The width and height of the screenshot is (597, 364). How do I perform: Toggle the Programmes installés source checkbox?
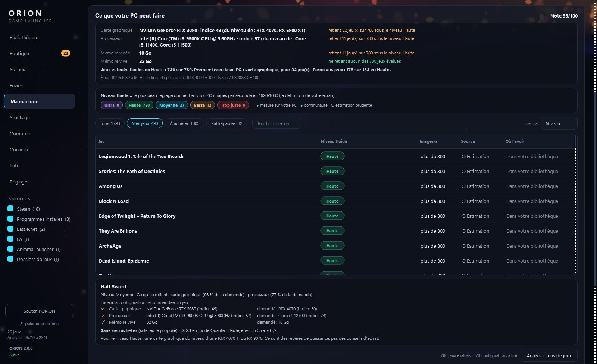[x=10, y=219]
